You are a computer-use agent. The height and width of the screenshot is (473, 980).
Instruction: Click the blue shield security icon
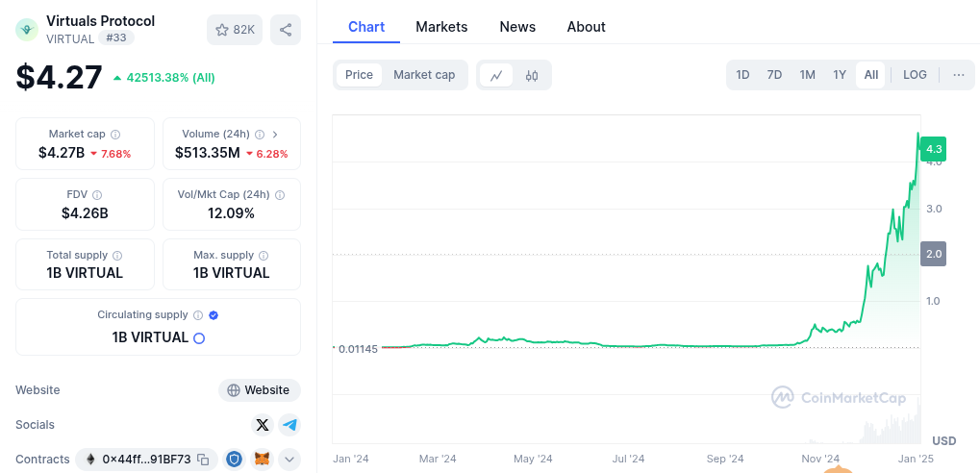(235, 460)
